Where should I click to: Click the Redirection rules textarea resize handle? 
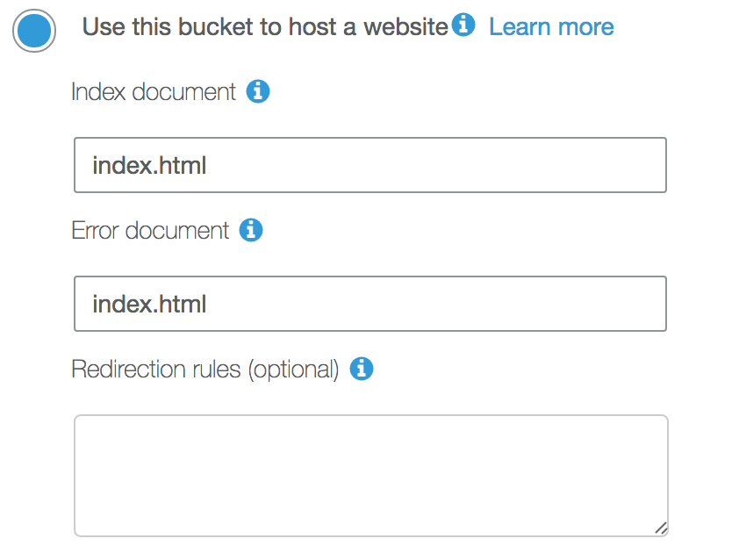tap(660, 528)
